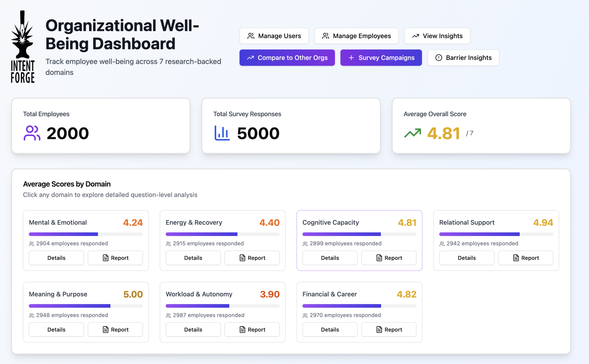Select the Workload & Autonomy domain title
Screen dimensions: 589x364
tap(199, 294)
